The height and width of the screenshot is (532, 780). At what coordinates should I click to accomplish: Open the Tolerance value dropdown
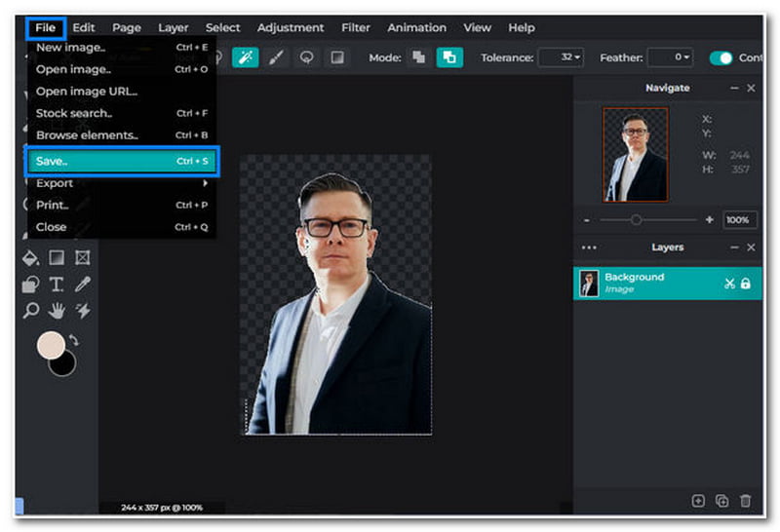pos(562,57)
